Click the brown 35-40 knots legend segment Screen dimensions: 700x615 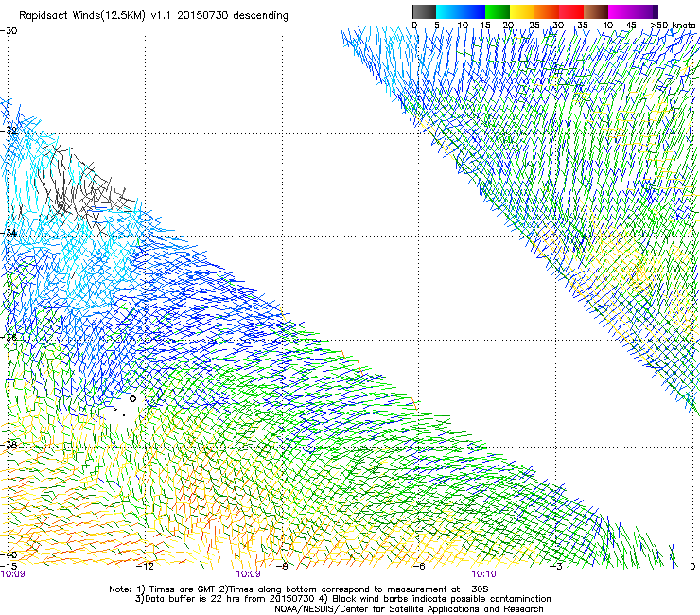click(x=596, y=11)
